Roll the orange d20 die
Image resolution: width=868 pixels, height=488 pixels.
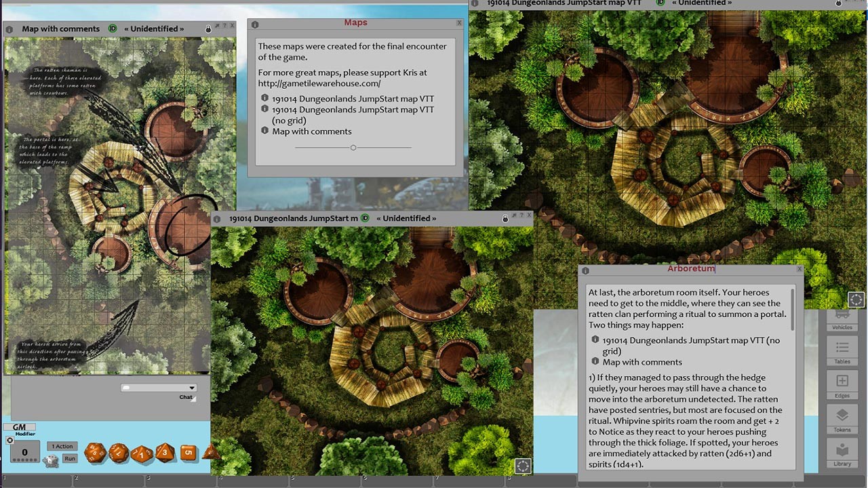(x=95, y=451)
